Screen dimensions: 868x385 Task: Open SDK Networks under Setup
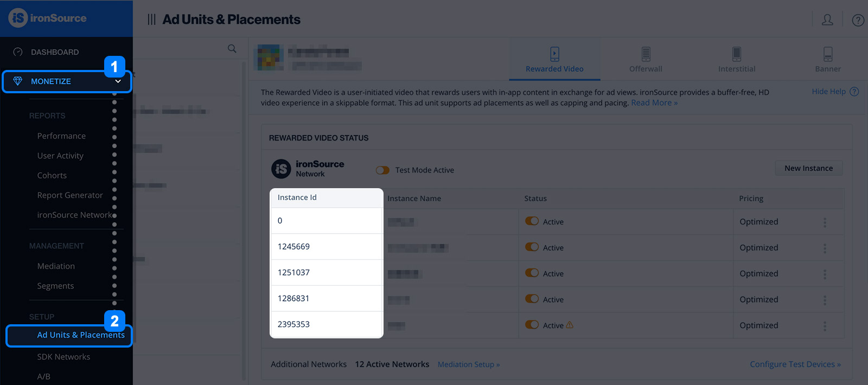pyautogui.click(x=63, y=357)
